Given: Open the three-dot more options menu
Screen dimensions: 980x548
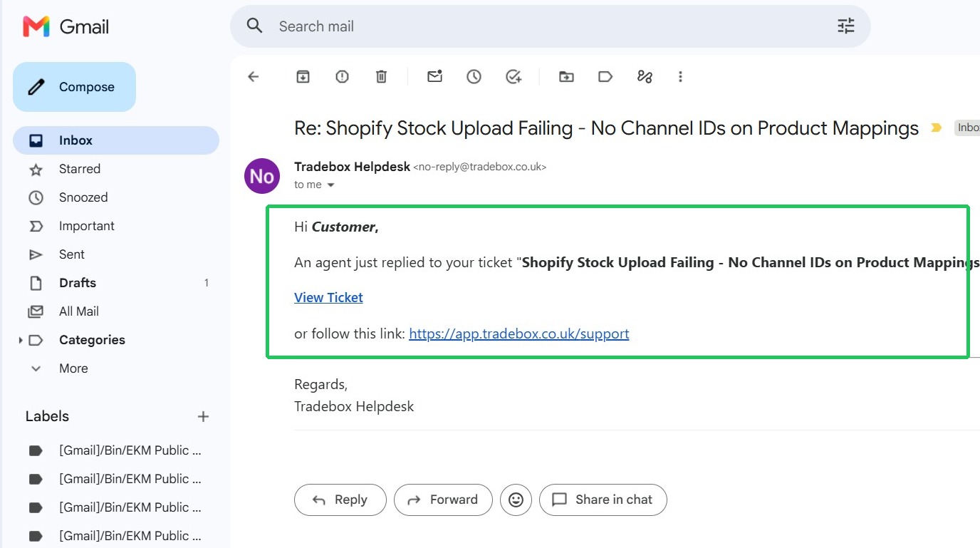Looking at the screenshot, I should (x=680, y=76).
